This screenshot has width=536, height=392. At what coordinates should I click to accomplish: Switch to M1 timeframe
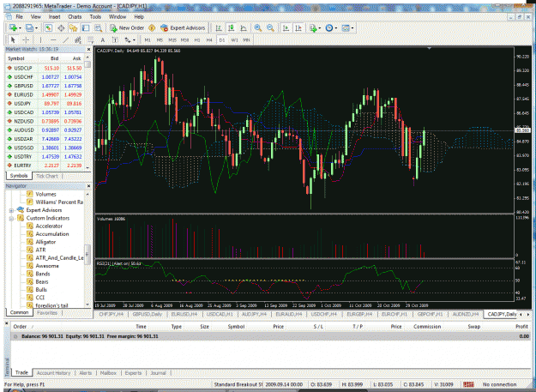148,40
